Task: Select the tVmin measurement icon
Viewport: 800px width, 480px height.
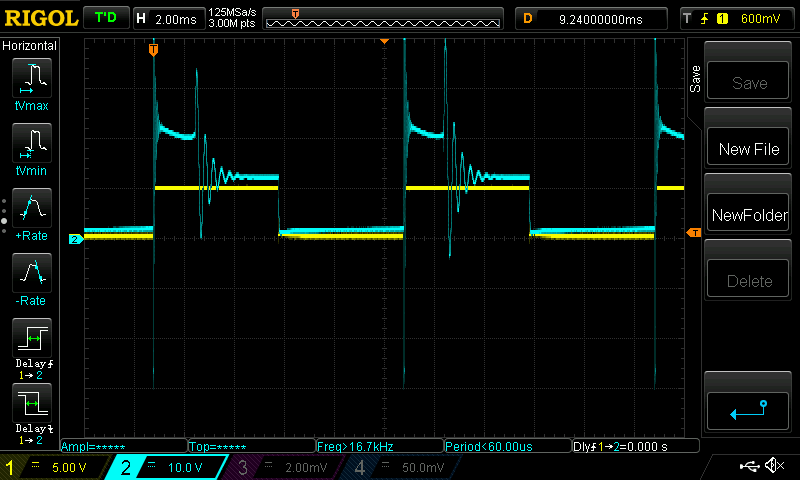Action: [x=31, y=149]
